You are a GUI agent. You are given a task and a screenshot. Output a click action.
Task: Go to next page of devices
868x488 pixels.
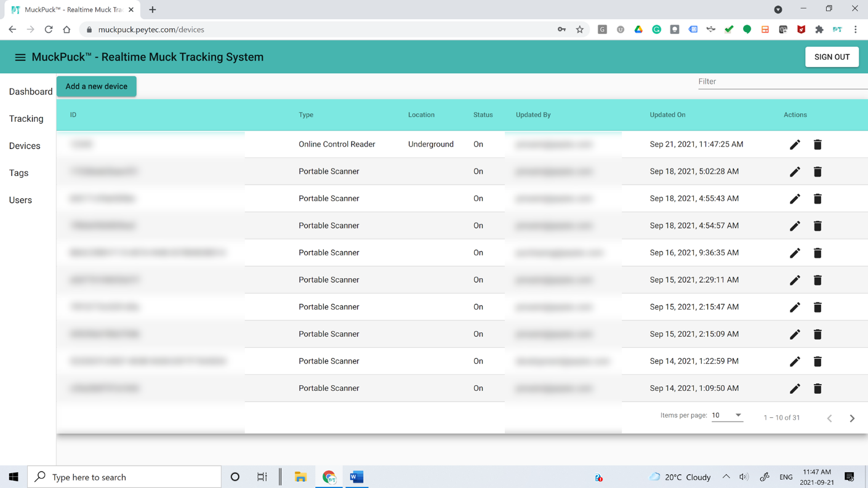click(x=852, y=418)
